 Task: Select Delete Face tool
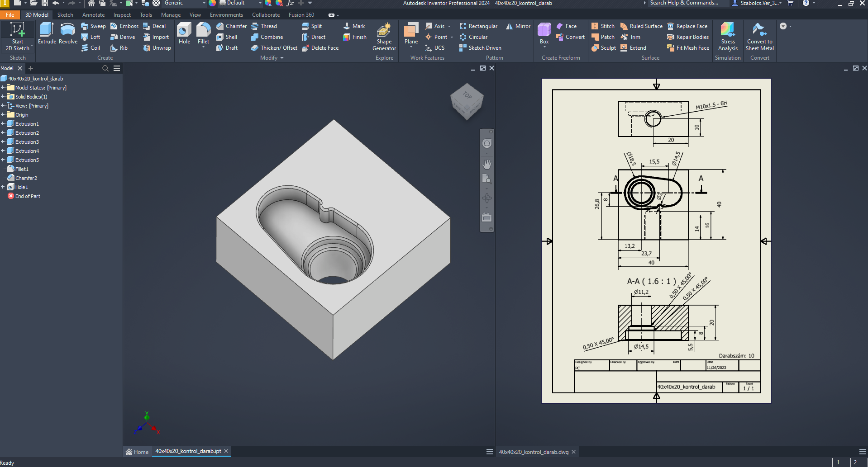pyautogui.click(x=320, y=48)
